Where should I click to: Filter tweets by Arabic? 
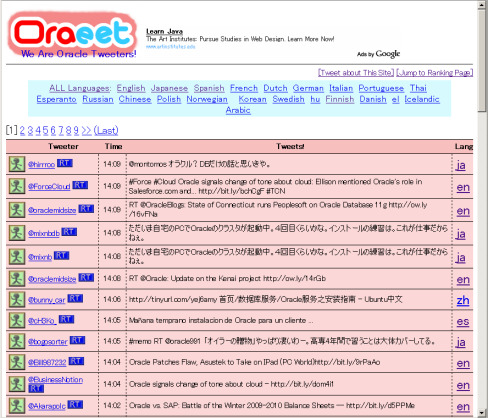click(238, 110)
